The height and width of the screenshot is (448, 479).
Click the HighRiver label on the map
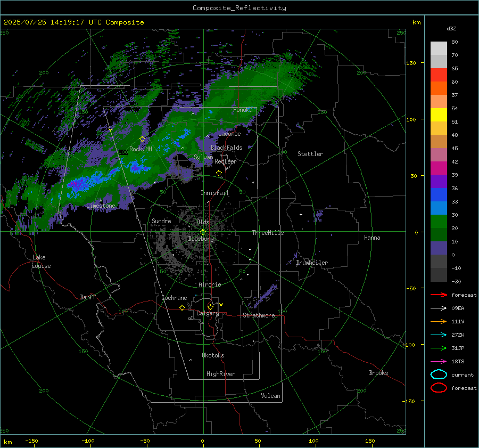[221, 374]
